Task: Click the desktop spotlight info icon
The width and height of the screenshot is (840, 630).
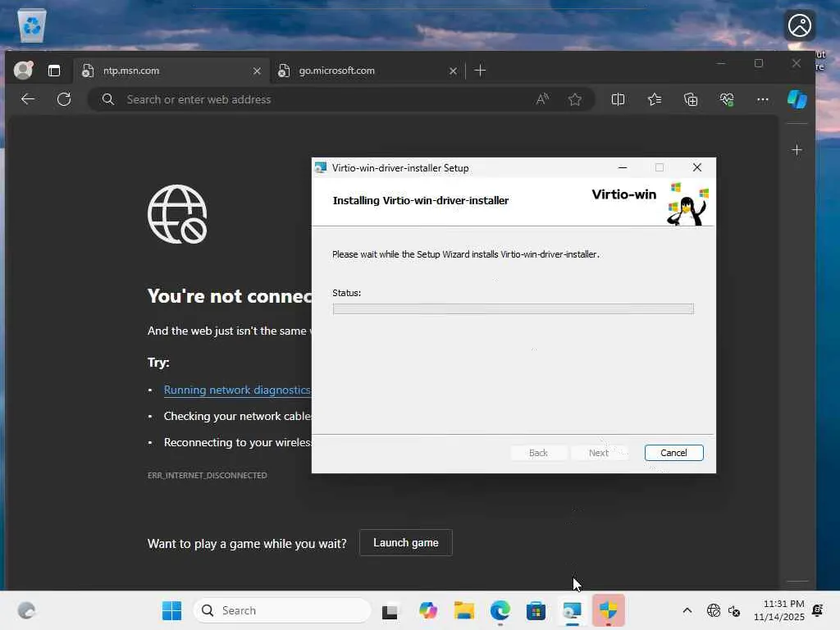Action: tap(800, 25)
